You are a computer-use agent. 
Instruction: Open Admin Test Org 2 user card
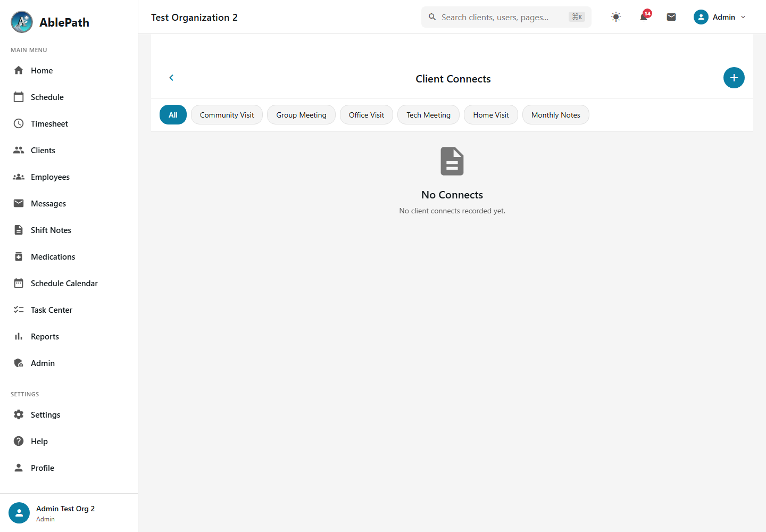pos(69,513)
